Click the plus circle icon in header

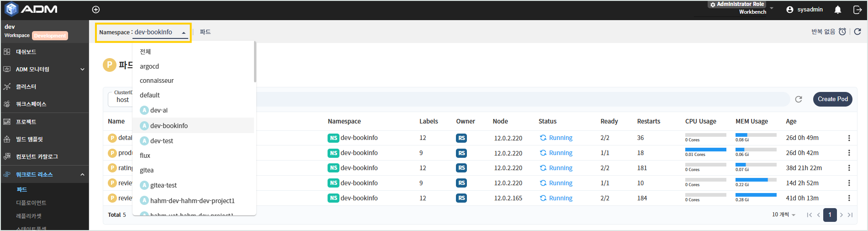pos(96,10)
